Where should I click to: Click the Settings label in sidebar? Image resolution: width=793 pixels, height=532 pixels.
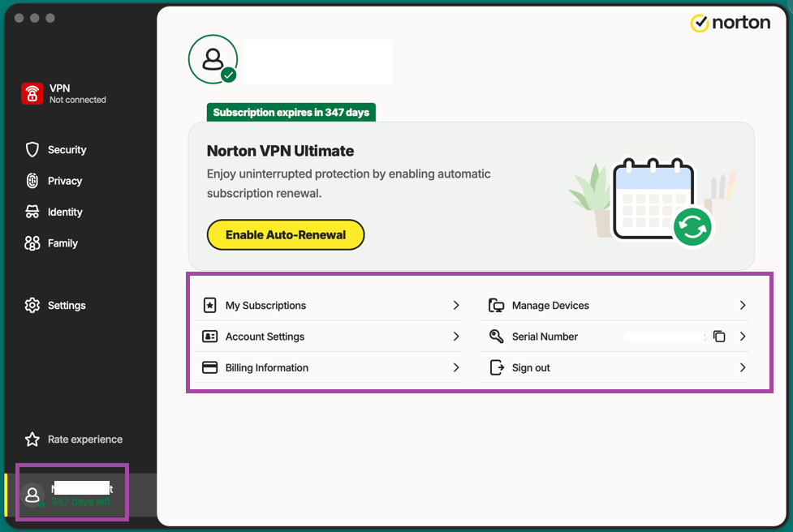[67, 306]
